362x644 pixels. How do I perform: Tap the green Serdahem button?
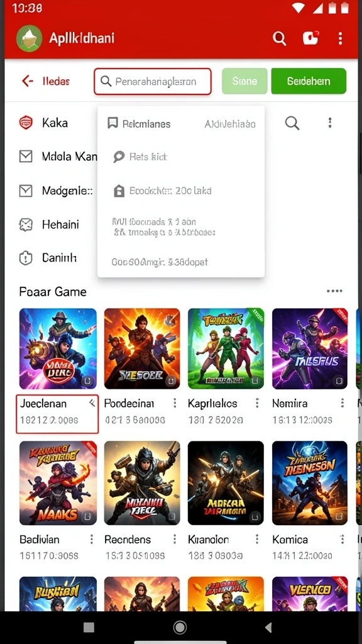tap(309, 81)
